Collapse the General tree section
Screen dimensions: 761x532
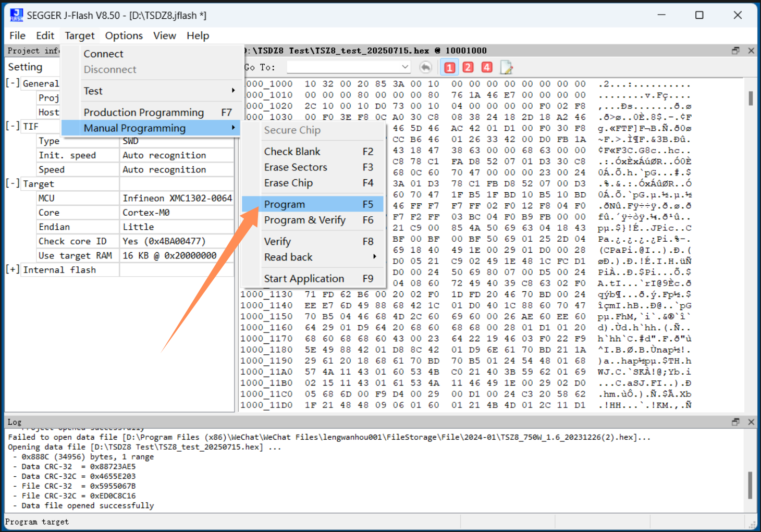click(13, 83)
